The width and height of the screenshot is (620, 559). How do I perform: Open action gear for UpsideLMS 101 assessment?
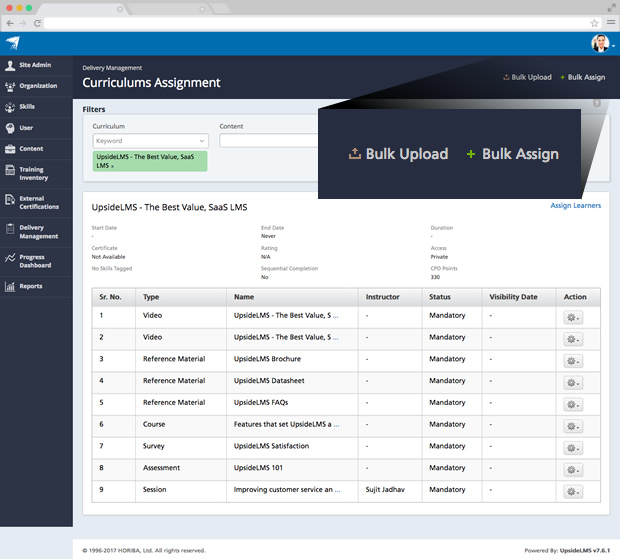(x=573, y=470)
